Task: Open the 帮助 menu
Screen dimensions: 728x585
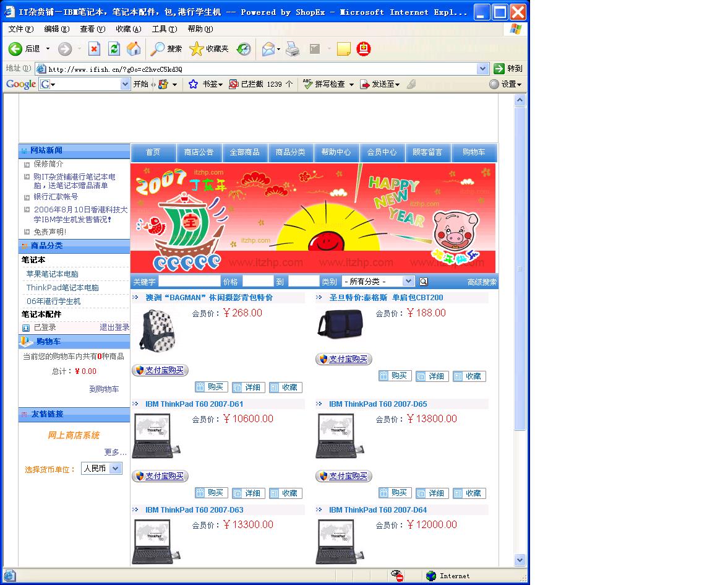Action: click(x=200, y=29)
